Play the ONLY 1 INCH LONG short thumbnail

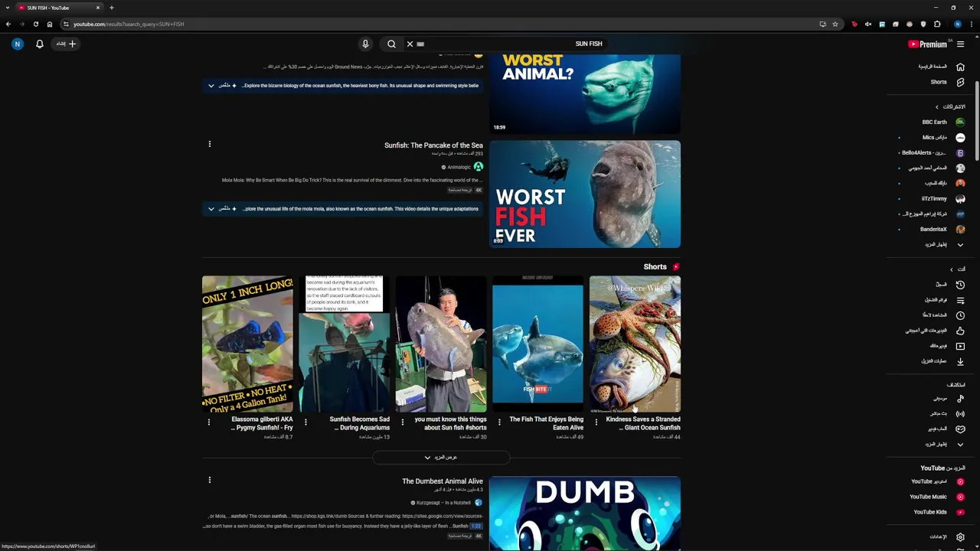[247, 344]
